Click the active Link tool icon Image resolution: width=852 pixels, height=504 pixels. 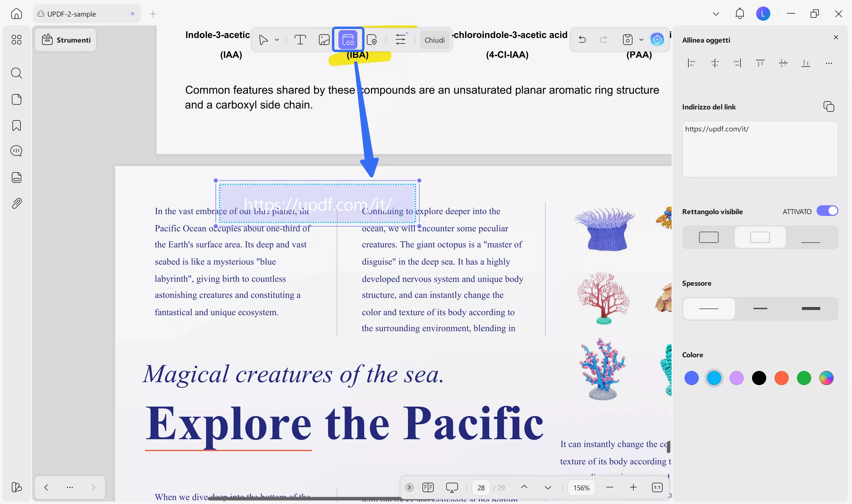[x=348, y=40]
